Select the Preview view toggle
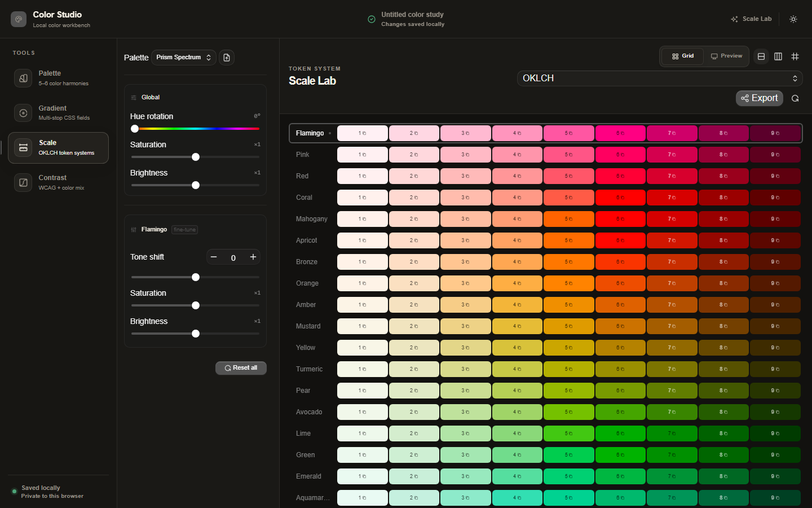The image size is (812, 508). [x=726, y=56]
